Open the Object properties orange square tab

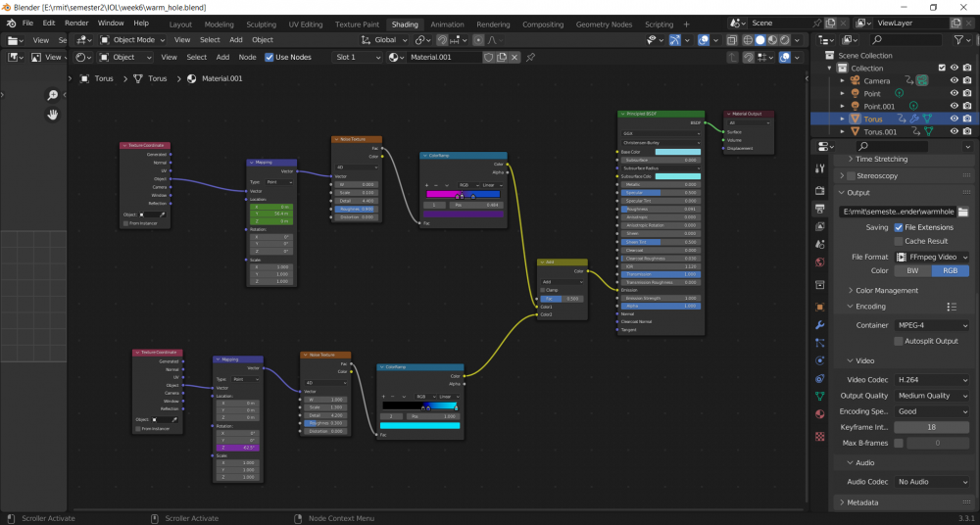[820, 307]
